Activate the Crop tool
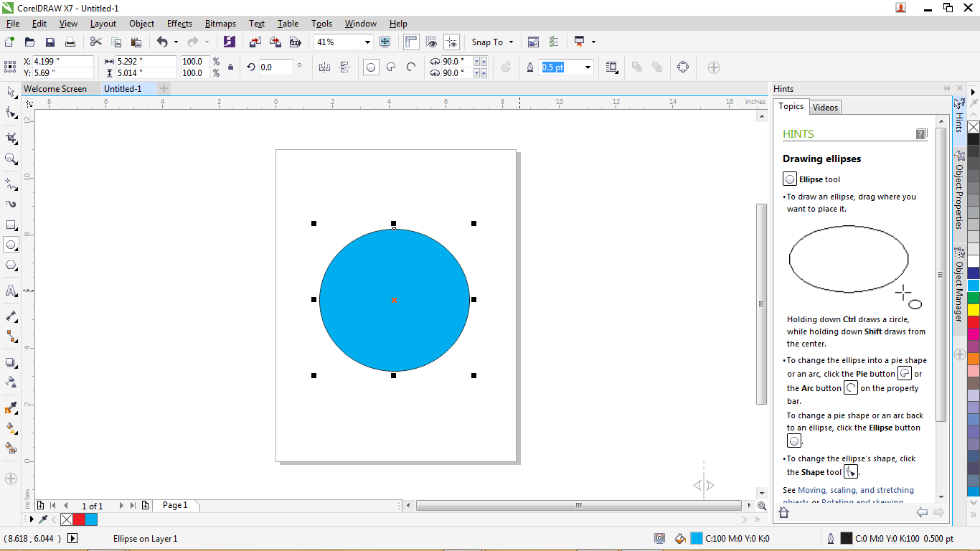This screenshot has width=980, height=551. click(x=11, y=137)
